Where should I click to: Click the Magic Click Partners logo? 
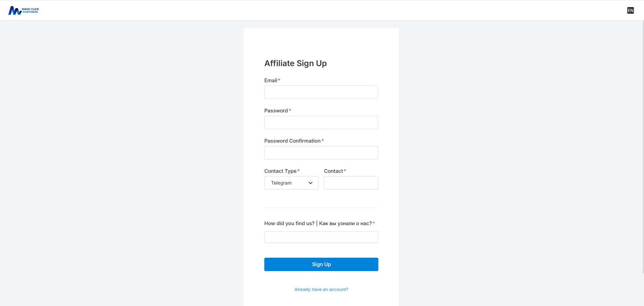coord(23,10)
